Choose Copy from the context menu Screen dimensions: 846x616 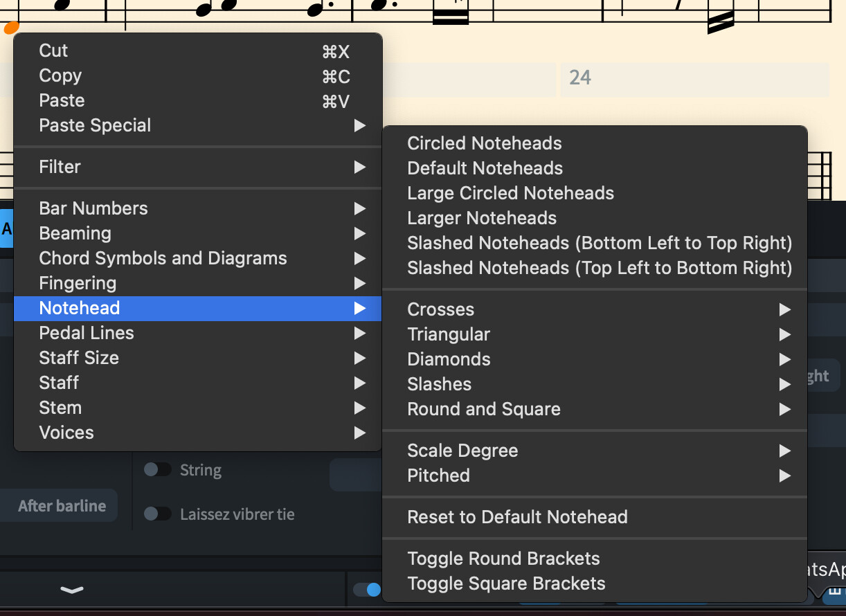(x=60, y=75)
